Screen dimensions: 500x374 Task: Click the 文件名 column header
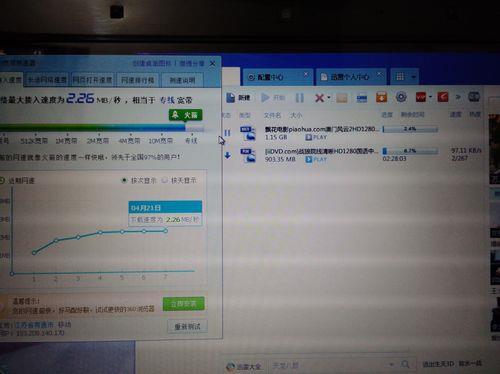click(x=272, y=115)
